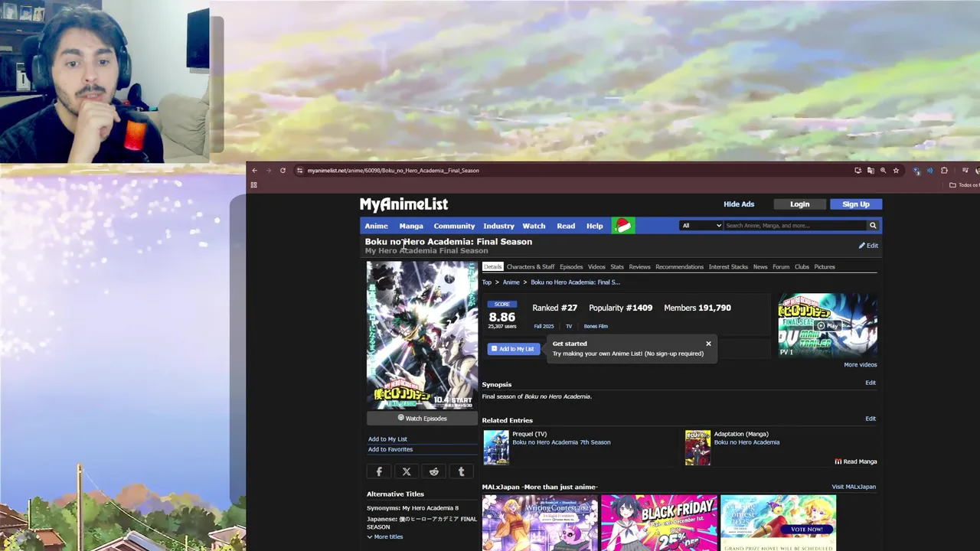Screen dimensions: 980x551
Task: Switch to the Interest Stacks tab
Action: (728, 267)
